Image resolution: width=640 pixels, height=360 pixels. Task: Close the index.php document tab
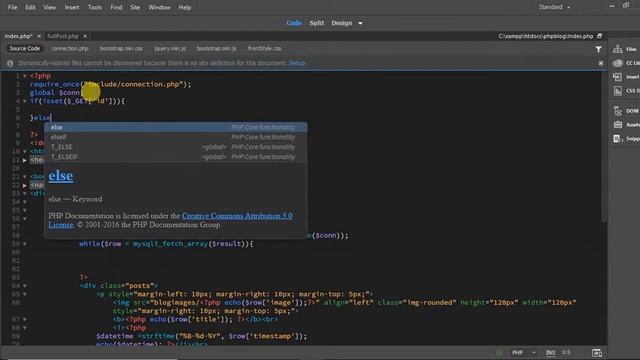(x=39, y=36)
